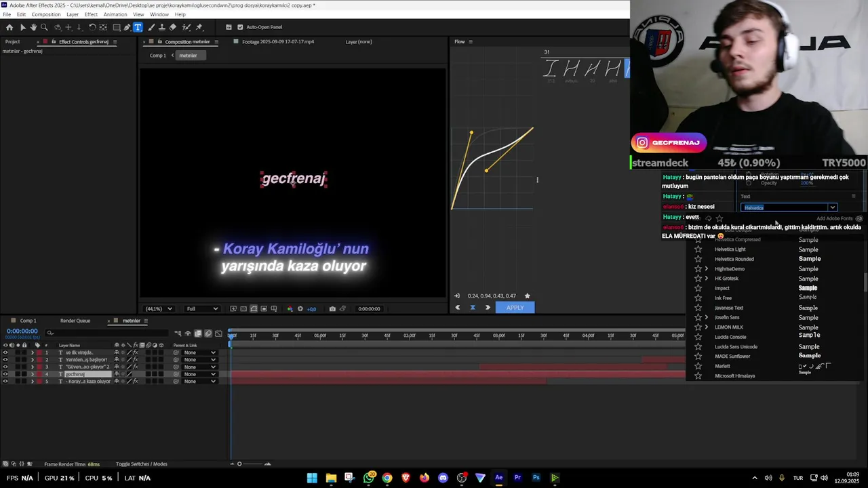The image size is (868, 488).
Task: Click the timeline zoom slider handle
Action: pyautogui.click(x=239, y=464)
